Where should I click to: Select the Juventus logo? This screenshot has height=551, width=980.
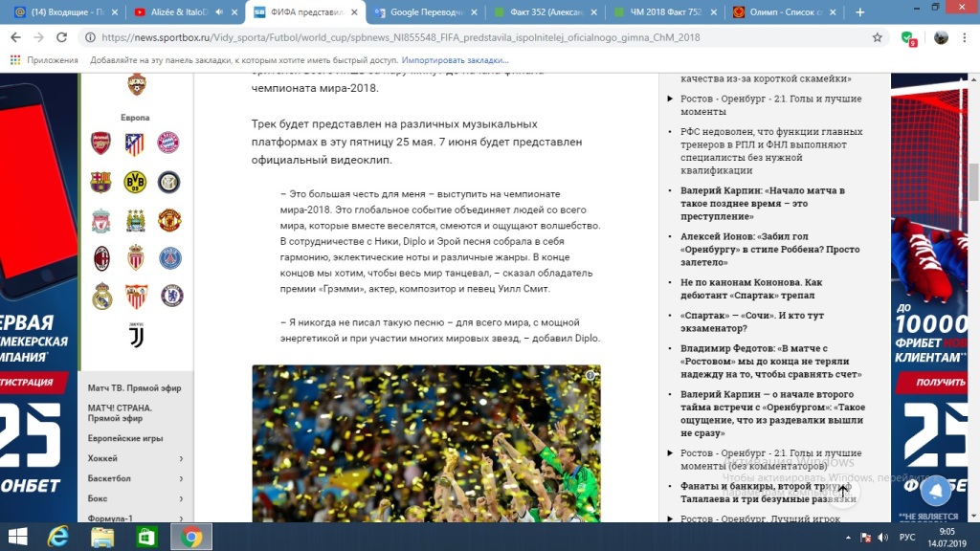[136, 336]
